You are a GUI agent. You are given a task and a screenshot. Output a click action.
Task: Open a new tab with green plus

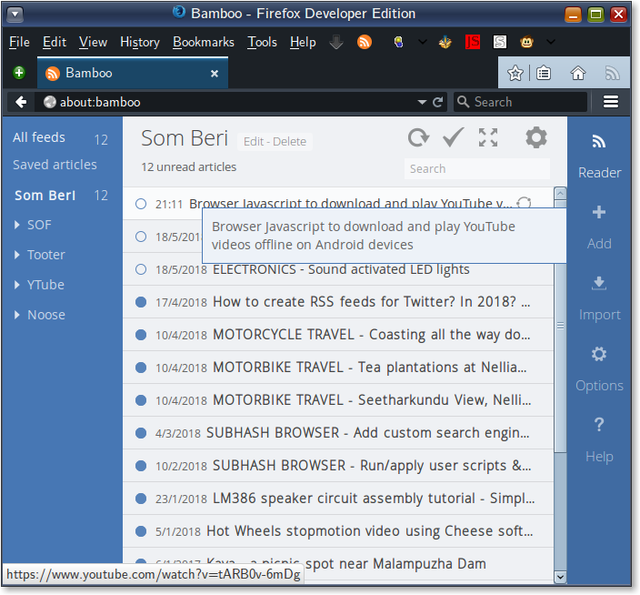[x=19, y=73]
